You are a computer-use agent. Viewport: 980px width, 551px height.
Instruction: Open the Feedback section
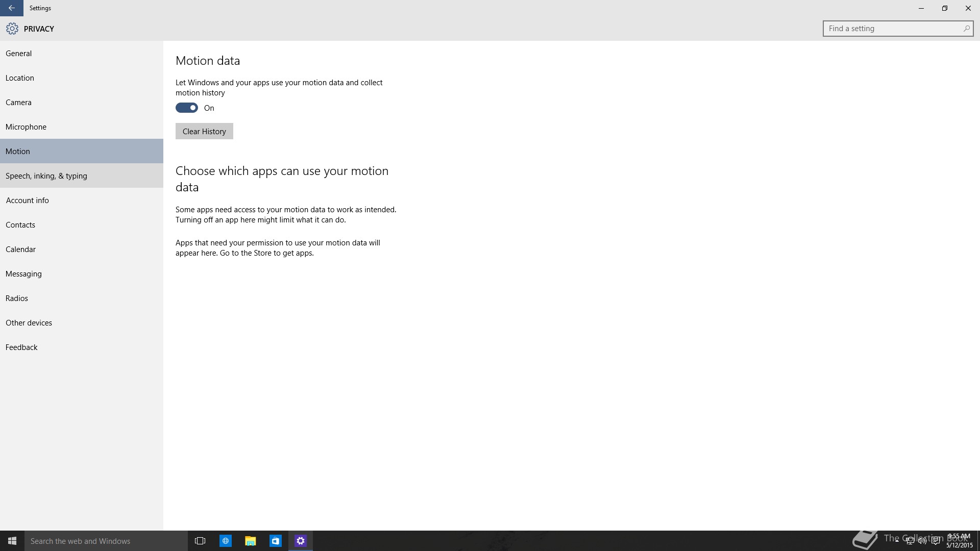point(82,347)
